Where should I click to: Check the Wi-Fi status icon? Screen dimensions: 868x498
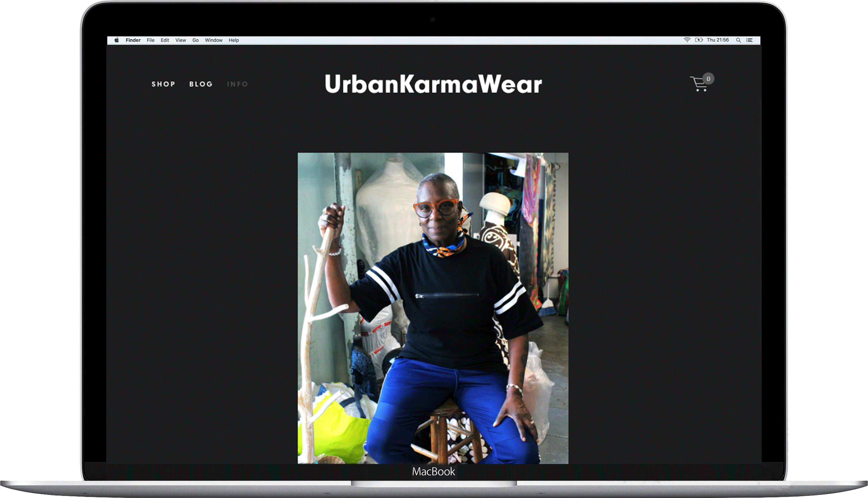click(x=687, y=40)
